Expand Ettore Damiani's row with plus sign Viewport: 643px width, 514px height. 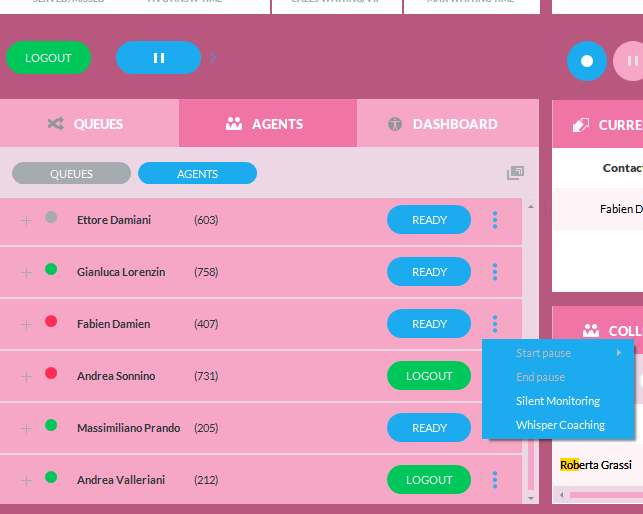coord(26,220)
